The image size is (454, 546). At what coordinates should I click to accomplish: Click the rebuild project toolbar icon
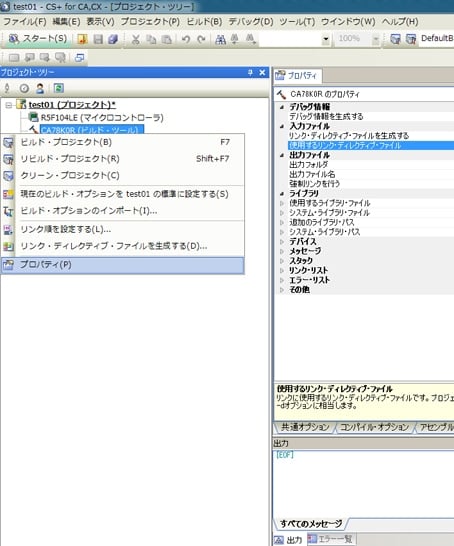click(411, 39)
